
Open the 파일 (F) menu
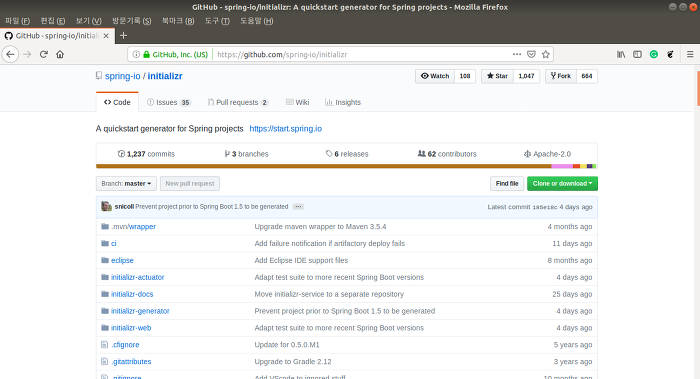point(17,21)
